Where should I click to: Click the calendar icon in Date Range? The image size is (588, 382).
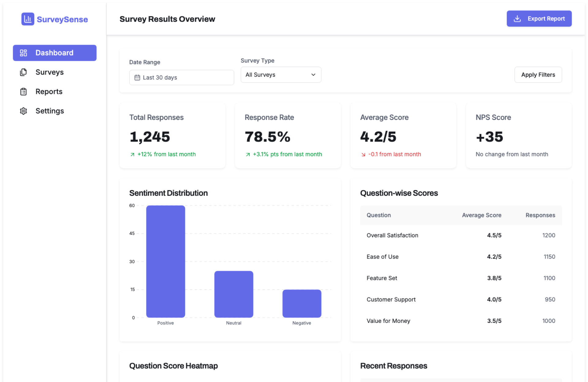137,78
